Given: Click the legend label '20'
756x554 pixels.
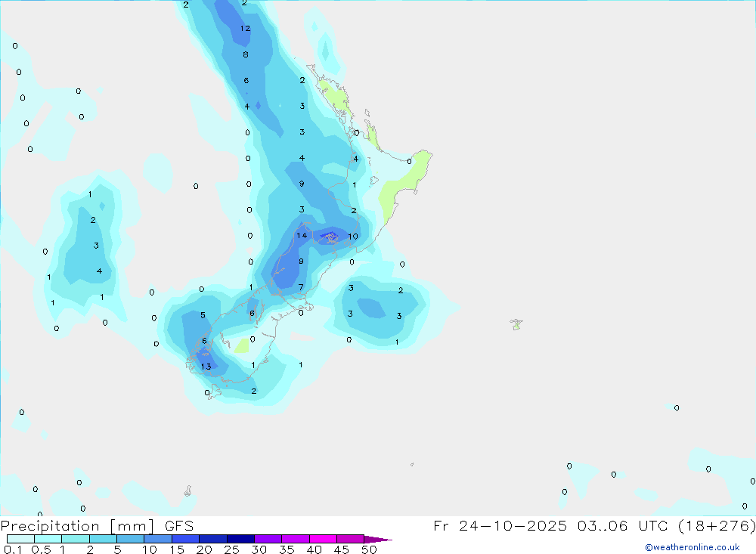Looking at the screenshot, I should click(x=204, y=549).
